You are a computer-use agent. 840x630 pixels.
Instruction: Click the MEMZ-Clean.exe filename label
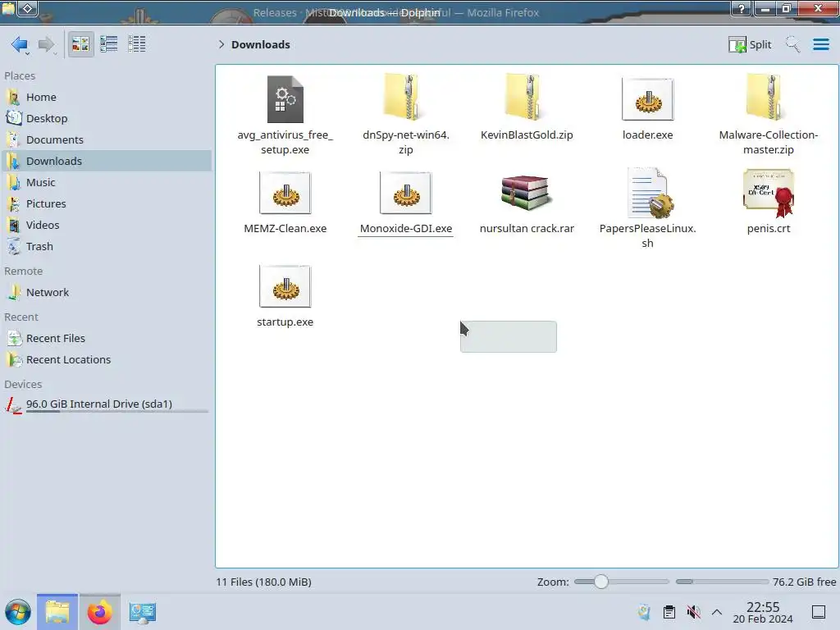[285, 229]
